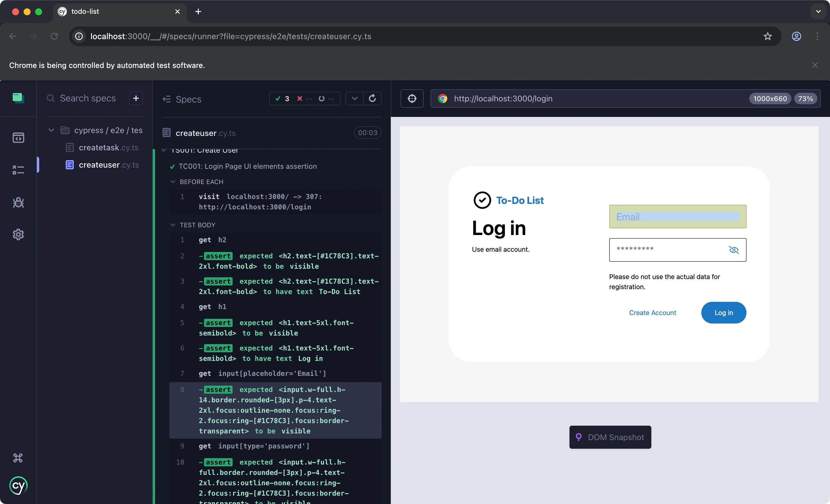Go back with browser back arrow
The width and height of the screenshot is (830, 504).
coord(13,36)
